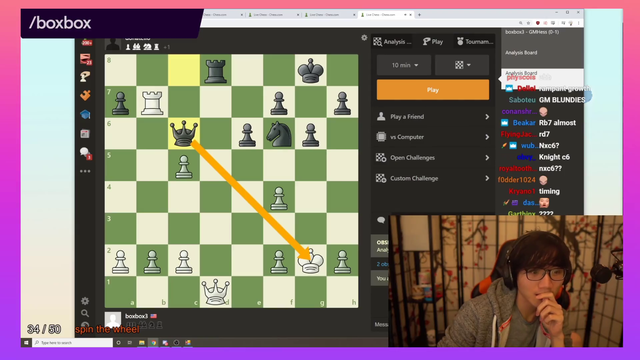Open the news/articles icon in the left sidebar

point(85,134)
